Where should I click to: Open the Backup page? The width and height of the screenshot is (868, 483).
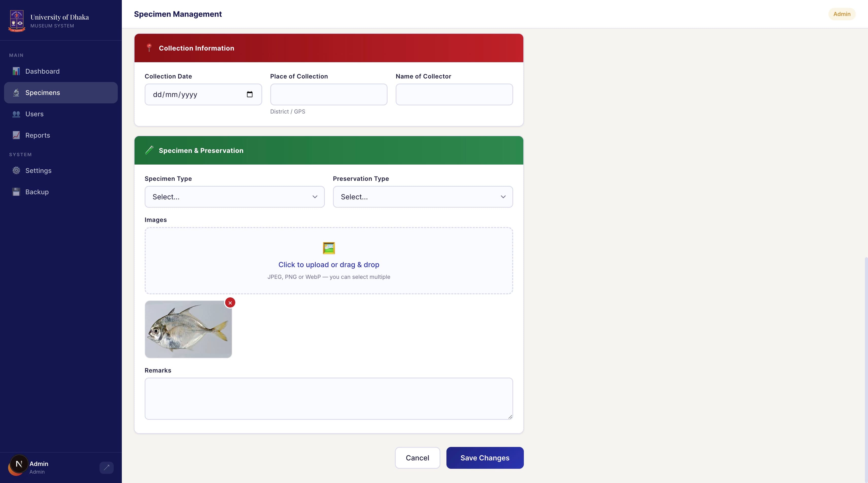coord(61,192)
